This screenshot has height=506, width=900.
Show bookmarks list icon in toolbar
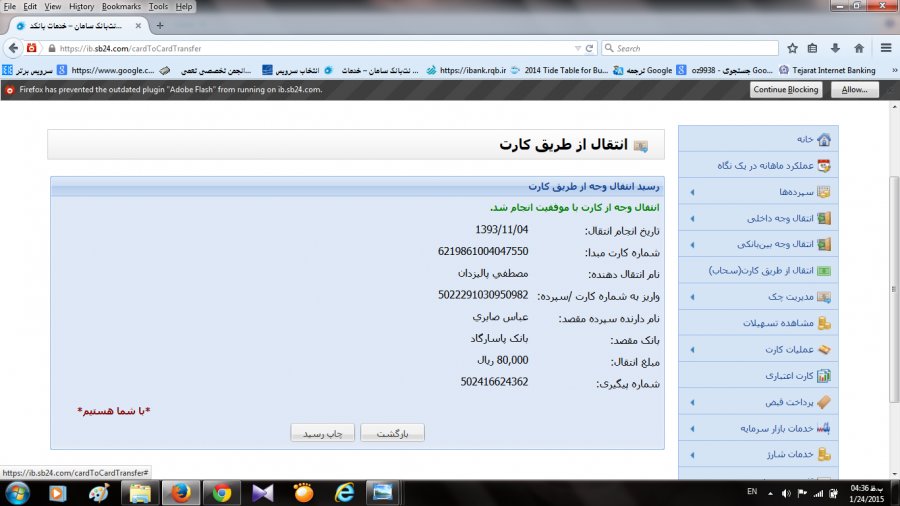[x=812, y=48]
